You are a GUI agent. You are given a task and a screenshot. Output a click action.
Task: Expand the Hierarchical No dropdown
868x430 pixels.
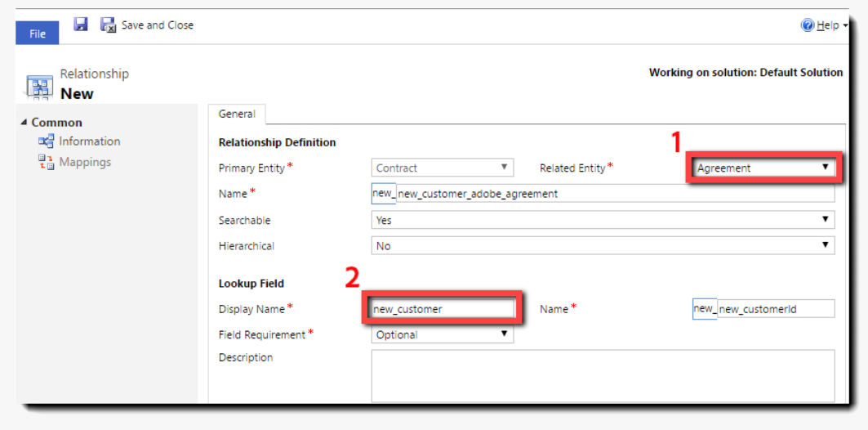point(603,245)
